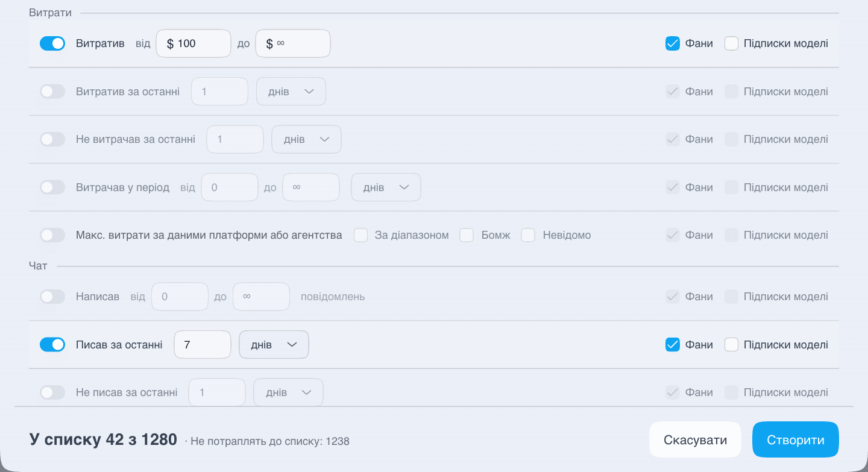
Task: Click the Писав за останні days field with 7
Action: (x=203, y=345)
